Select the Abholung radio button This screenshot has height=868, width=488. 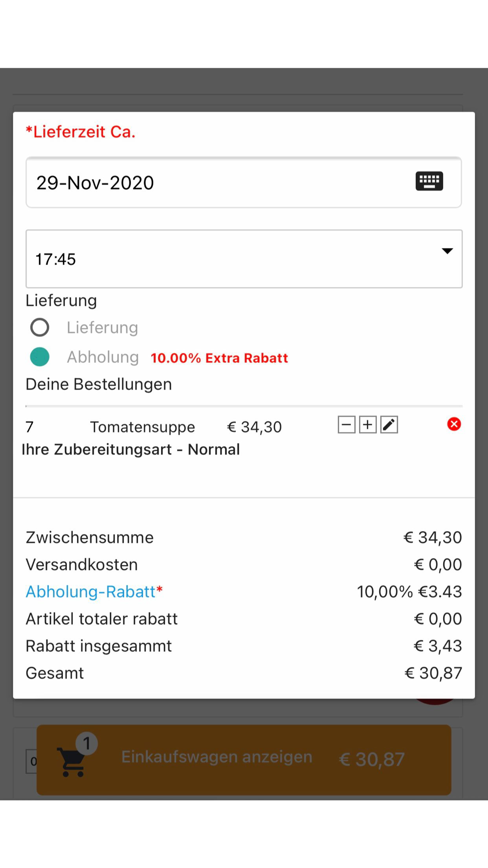click(40, 357)
